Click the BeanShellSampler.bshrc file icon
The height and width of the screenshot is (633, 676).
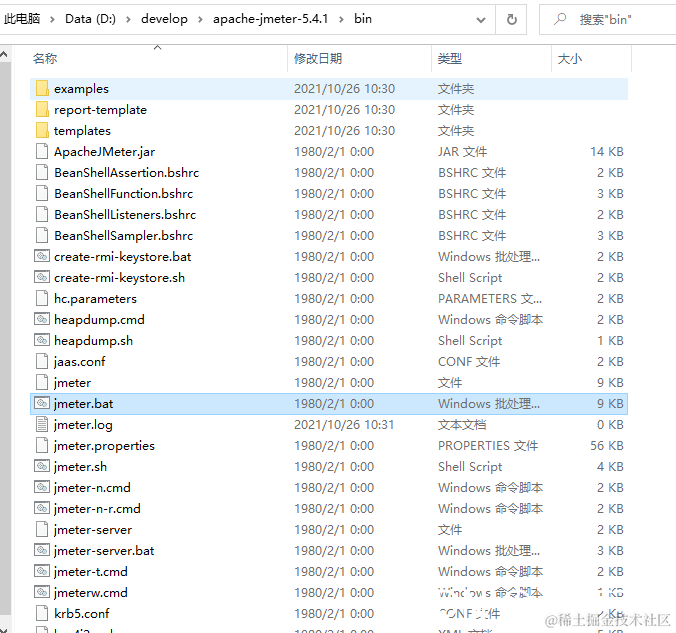tap(42, 235)
